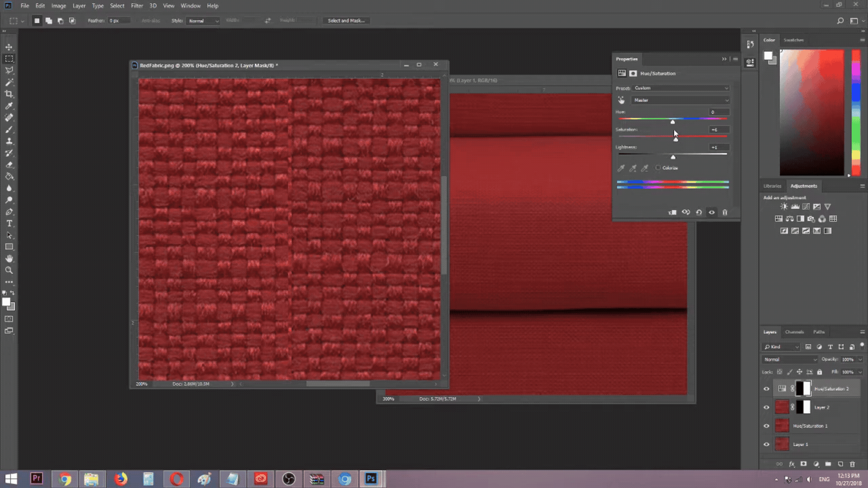Enable the Colorize checkbox
This screenshot has width=868, height=488.
pos(658,168)
